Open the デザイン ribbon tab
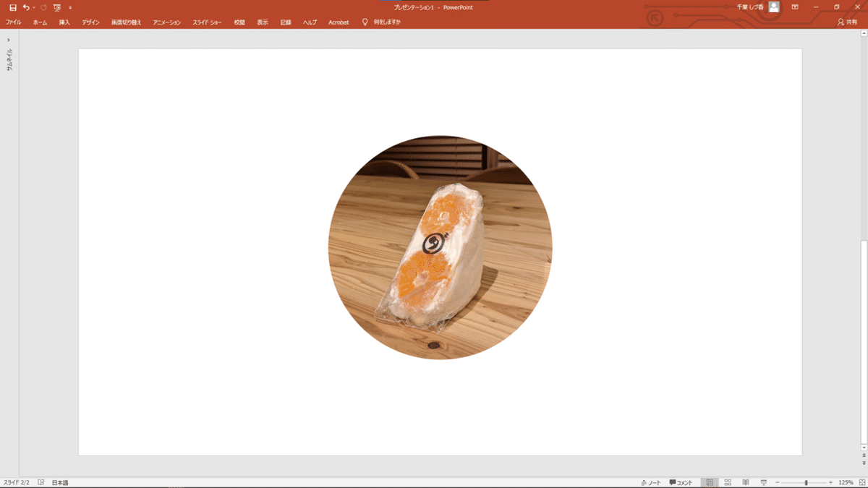Screen dimensions: 868x488 [90, 22]
